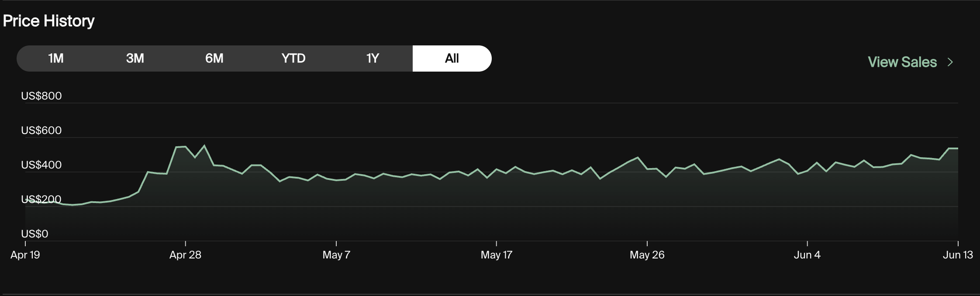Screen dimensions: 980x296
Task: Click the May 7 date label
Action: [336, 255]
